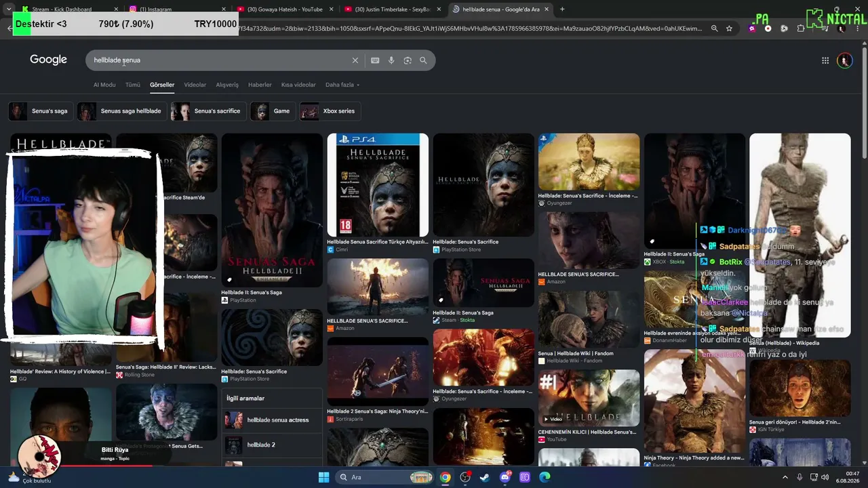The width and height of the screenshot is (868, 488).
Task: Switch to the Kısa videolar tab
Action: click(x=298, y=85)
